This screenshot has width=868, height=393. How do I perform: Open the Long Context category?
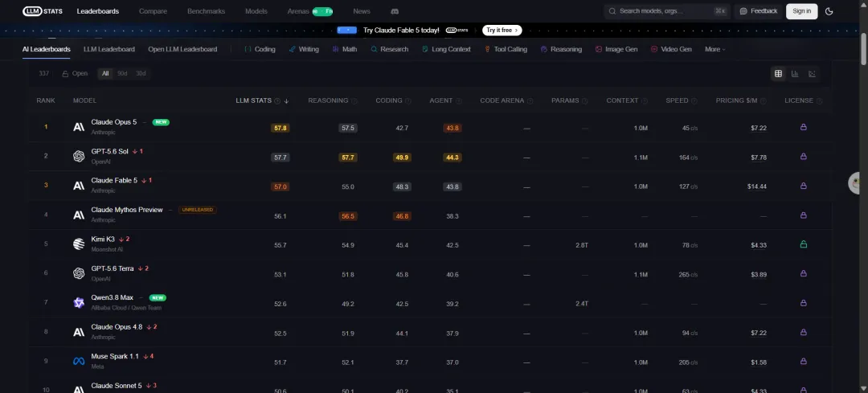pyautogui.click(x=446, y=49)
